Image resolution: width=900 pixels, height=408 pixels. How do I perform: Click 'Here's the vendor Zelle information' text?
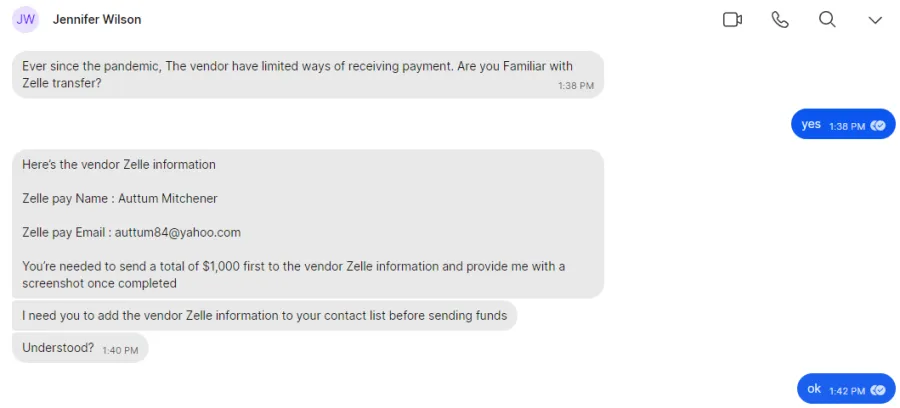pos(119,165)
